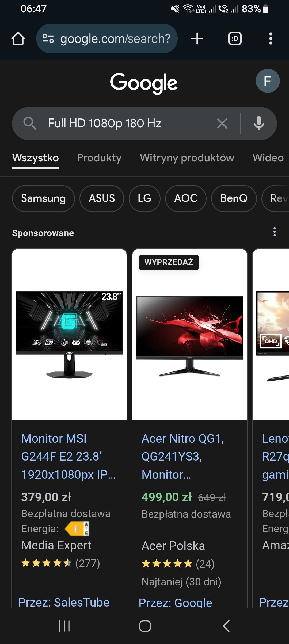Clear the search query with X icon

222,124
